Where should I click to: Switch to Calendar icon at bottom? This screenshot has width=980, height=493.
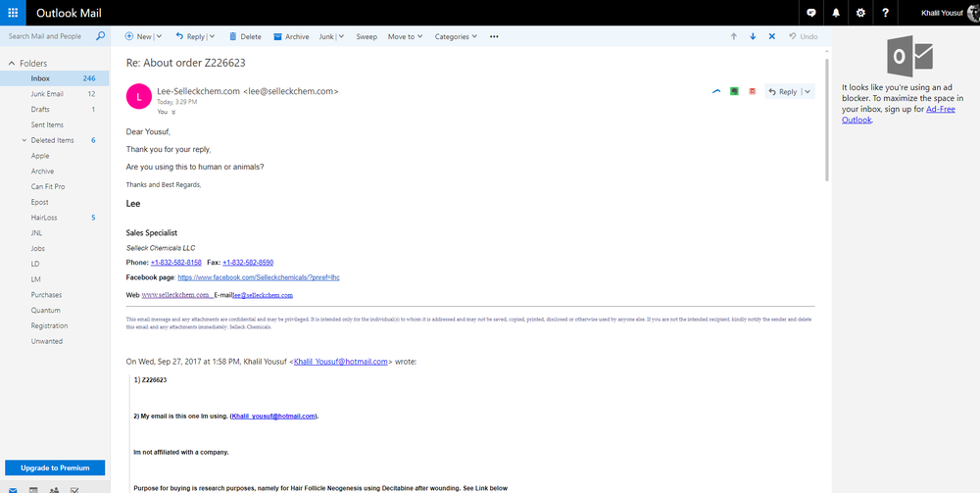tap(33, 488)
